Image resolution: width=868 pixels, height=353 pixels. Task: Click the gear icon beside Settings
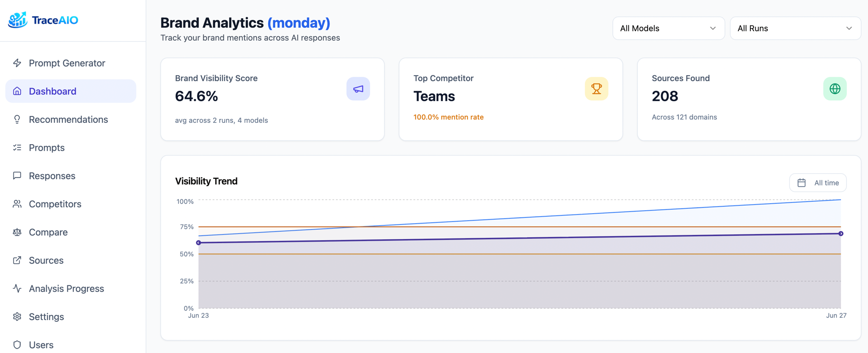17,317
